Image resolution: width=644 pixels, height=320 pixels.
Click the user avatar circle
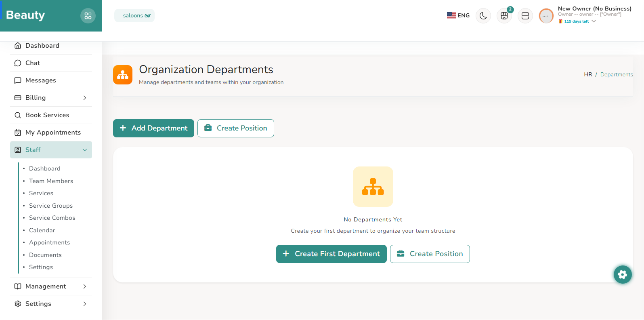tap(546, 16)
